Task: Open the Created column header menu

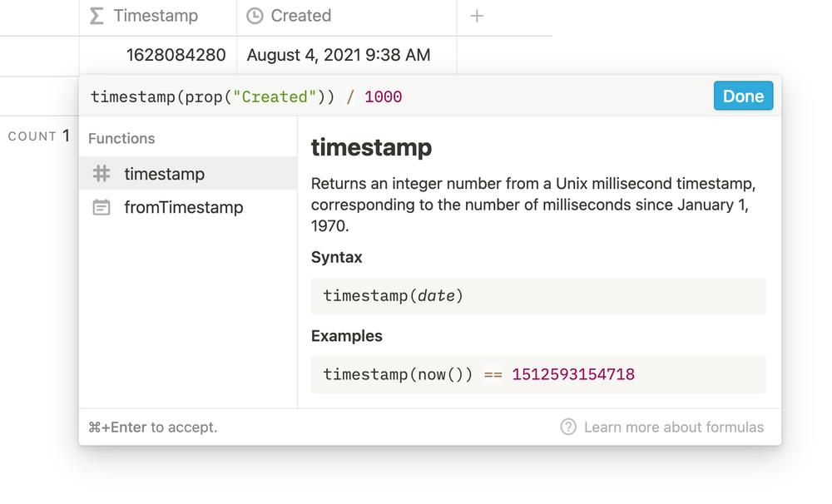Action: click(300, 16)
